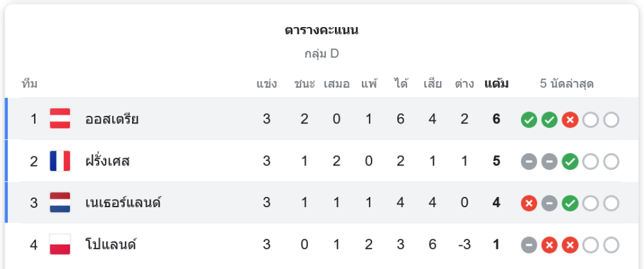The width and height of the screenshot is (644, 269).
Task: Open the ออสเตรีย team link
Action: (x=112, y=119)
